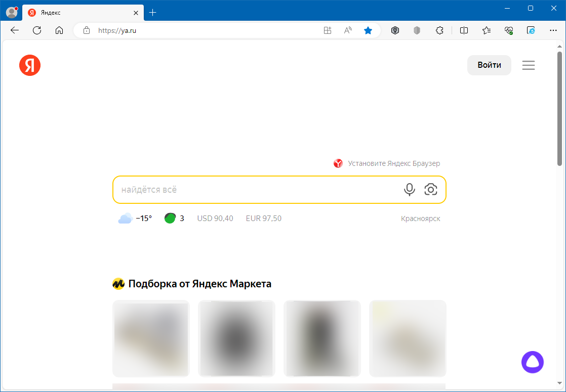View site information lock icon

pyautogui.click(x=86, y=31)
